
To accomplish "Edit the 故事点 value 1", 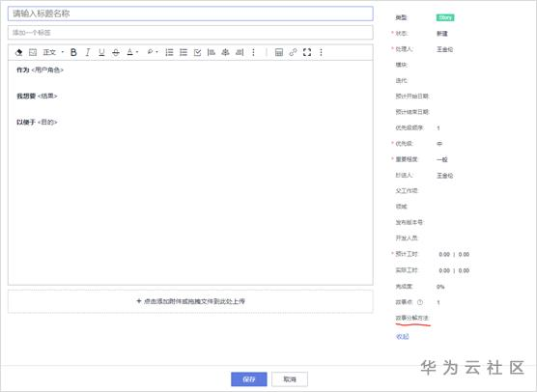I will 438,302.
